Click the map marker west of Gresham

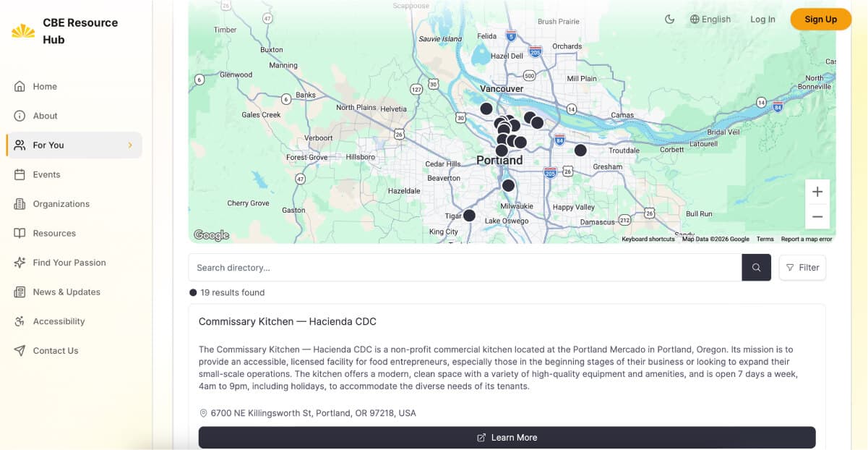coord(580,150)
